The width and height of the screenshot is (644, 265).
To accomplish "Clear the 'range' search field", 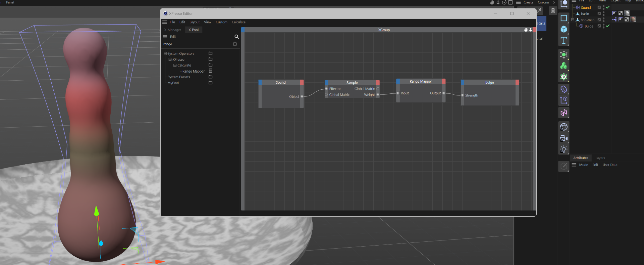I will click(235, 44).
